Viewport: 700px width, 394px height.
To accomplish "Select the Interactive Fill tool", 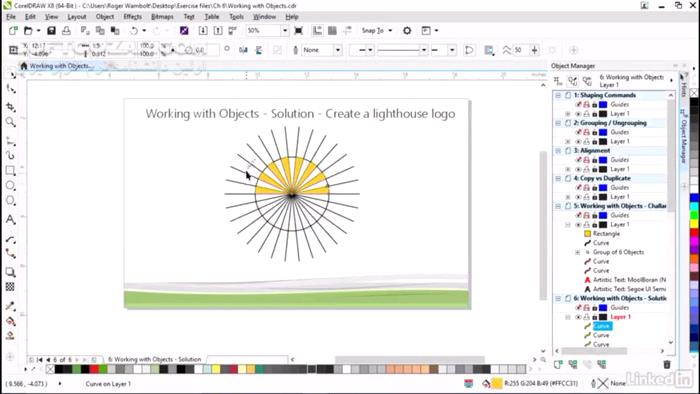I will tap(11, 321).
